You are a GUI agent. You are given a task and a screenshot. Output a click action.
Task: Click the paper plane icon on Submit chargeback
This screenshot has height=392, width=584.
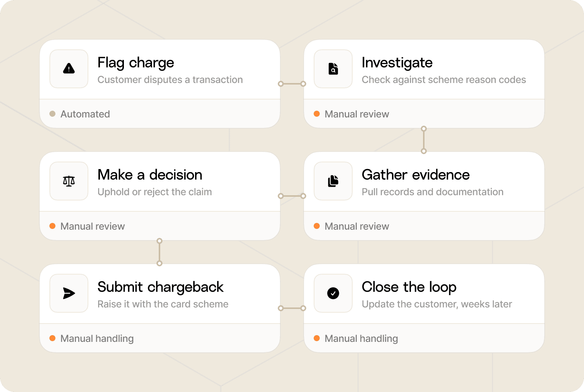tap(69, 293)
